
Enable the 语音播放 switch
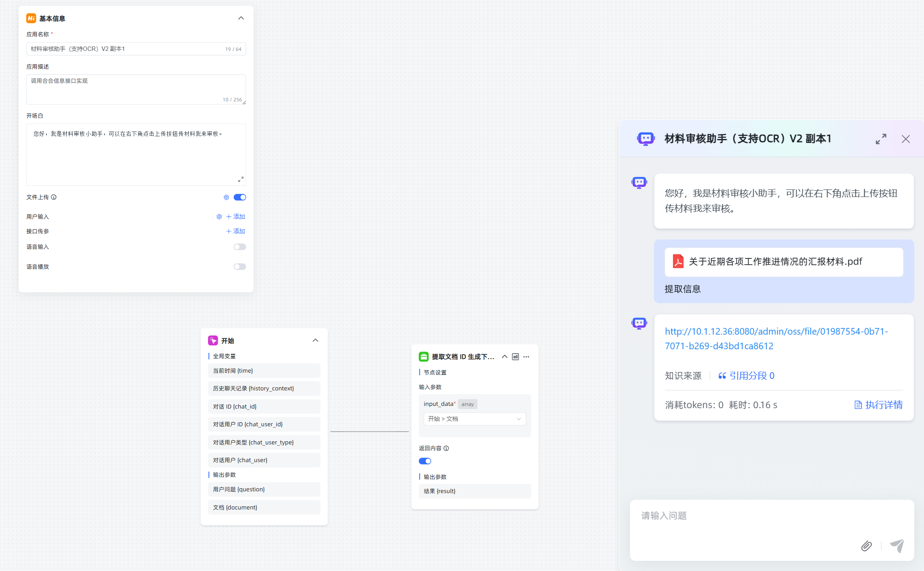tap(240, 267)
